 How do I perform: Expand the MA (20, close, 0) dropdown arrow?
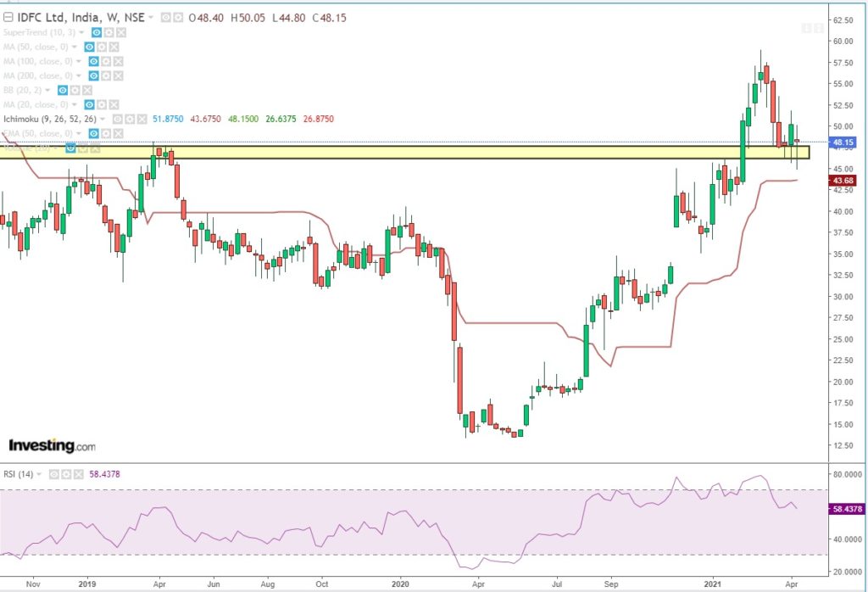(x=75, y=104)
